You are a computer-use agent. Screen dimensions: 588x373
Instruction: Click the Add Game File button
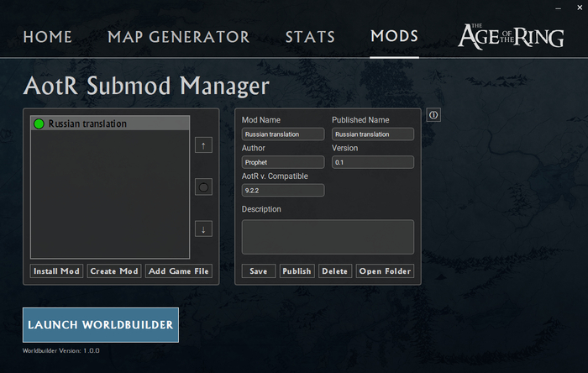(x=178, y=271)
